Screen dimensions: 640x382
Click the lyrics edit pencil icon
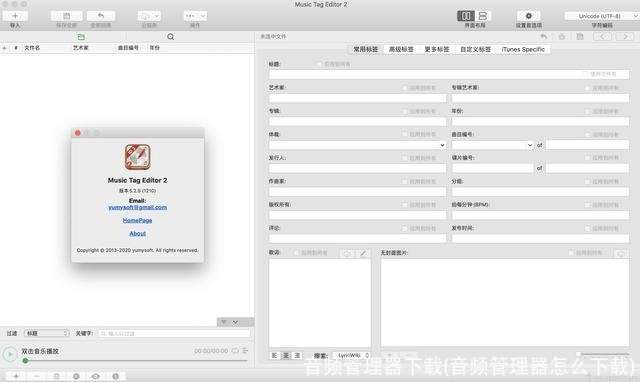pyautogui.click(x=362, y=253)
